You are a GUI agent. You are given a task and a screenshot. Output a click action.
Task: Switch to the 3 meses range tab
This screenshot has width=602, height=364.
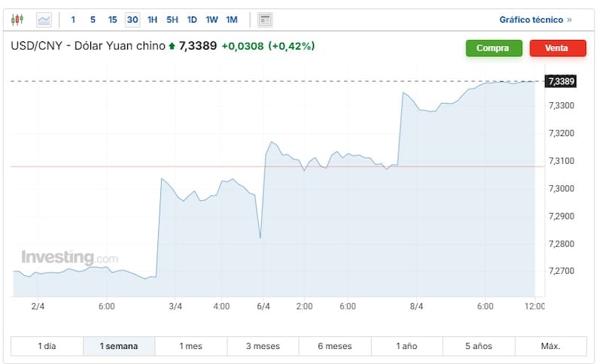(x=263, y=346)
